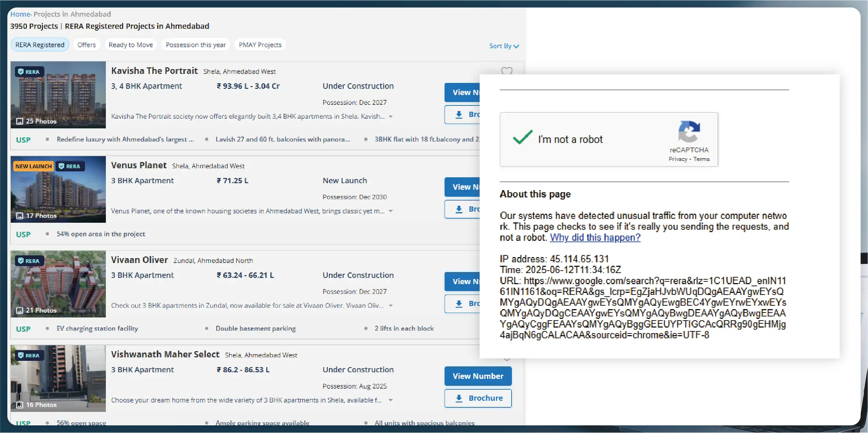Toggle the I'm not a robot checkbox

coord(522,138)
